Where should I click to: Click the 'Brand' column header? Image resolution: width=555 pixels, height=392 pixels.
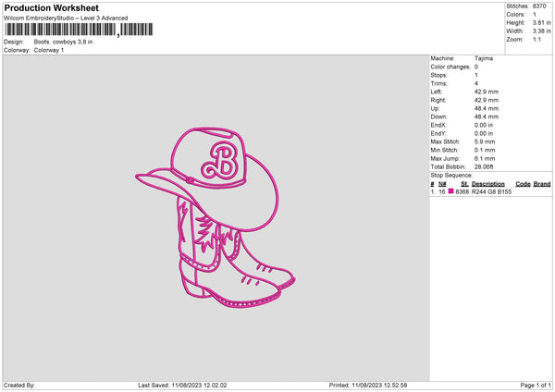tap(542, 184)
